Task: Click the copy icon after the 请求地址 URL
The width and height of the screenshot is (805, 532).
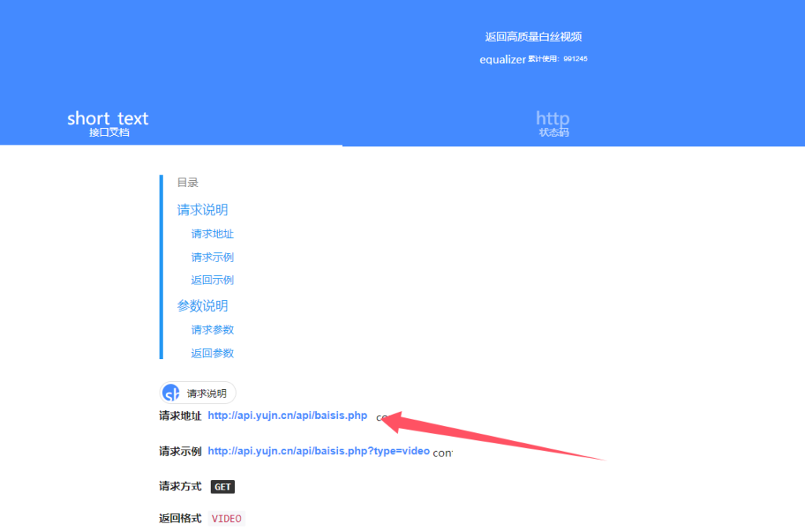Action: (x=381, y=417)
